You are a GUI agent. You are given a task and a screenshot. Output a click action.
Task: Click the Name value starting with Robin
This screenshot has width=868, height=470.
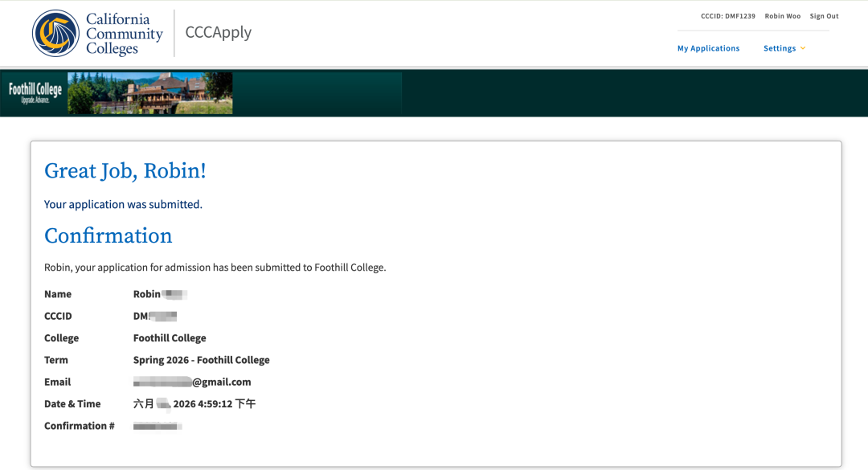tap(160, 294)
